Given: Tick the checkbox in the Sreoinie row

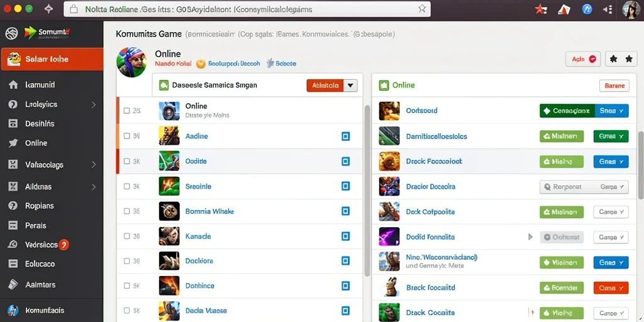Looking at the screenshot, I should coord(127,186).
